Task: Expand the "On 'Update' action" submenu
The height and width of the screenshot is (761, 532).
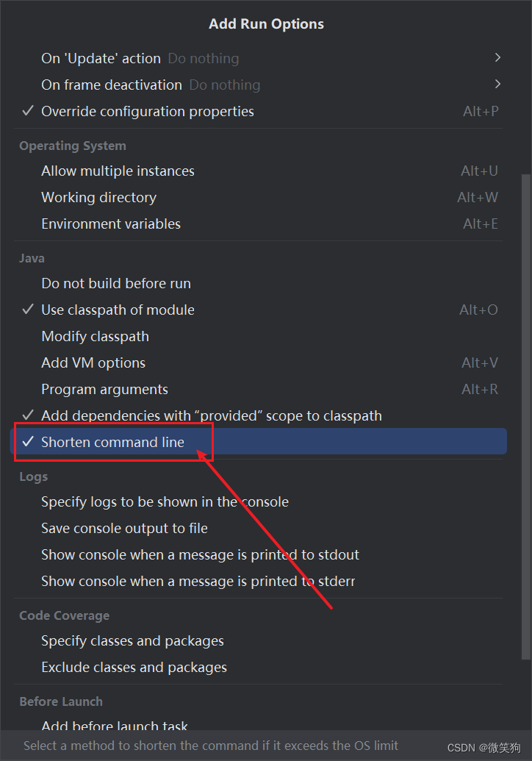Action: [x=101, y=58]
